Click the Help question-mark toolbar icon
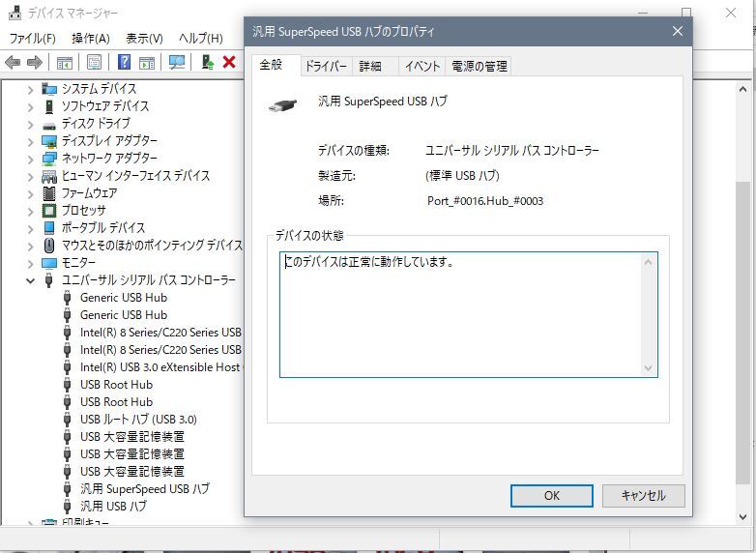This screenshot has height=553, width=756. [124, 62]
